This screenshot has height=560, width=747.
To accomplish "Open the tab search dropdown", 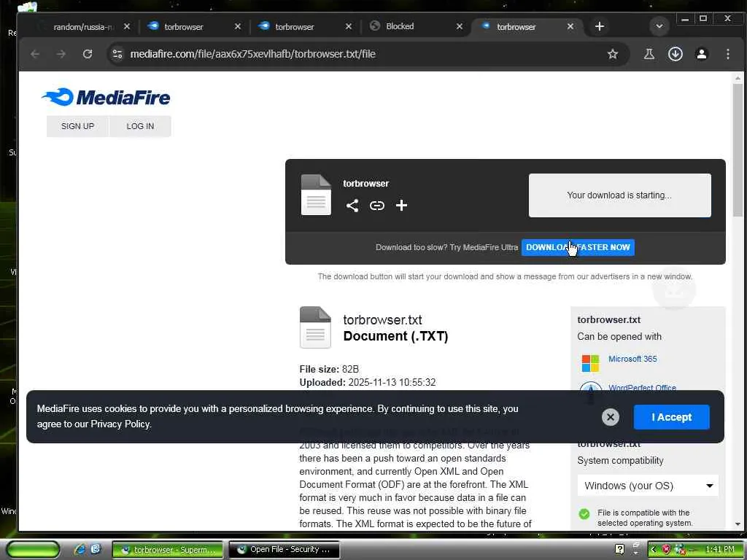I will 659,26.
